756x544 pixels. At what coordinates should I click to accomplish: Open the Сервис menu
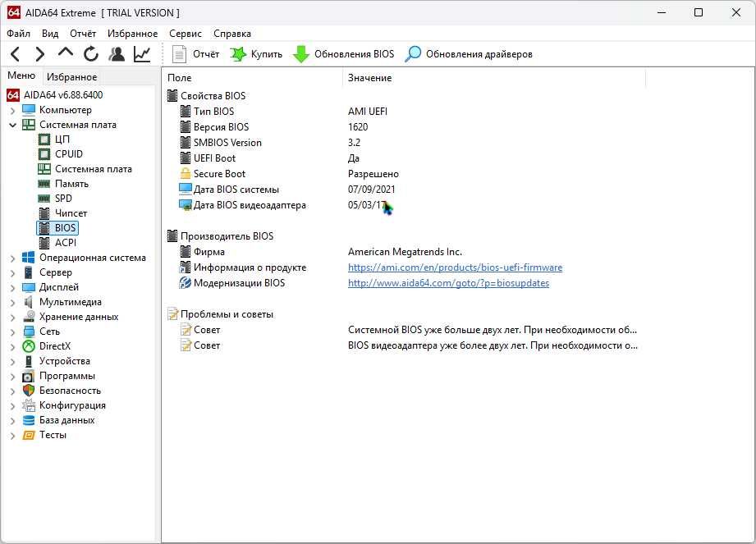(x=186, y=34)
